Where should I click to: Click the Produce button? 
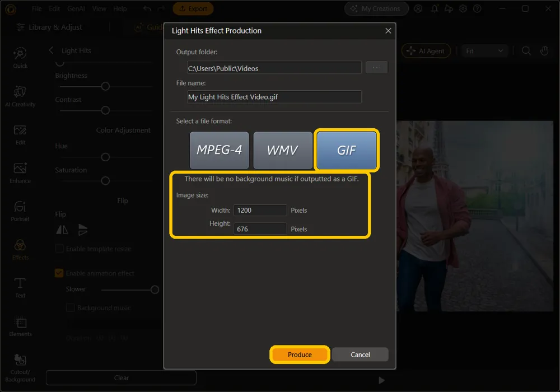click(300, 354)
